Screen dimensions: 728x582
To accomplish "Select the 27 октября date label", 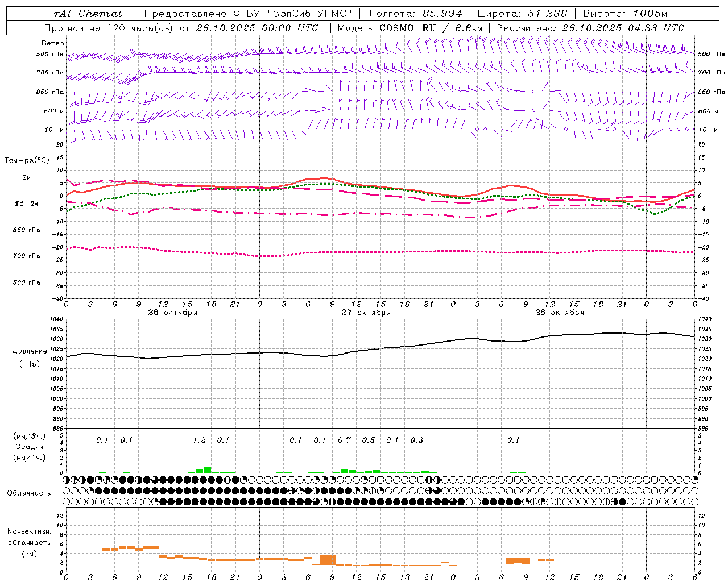I will coord(366,313).
